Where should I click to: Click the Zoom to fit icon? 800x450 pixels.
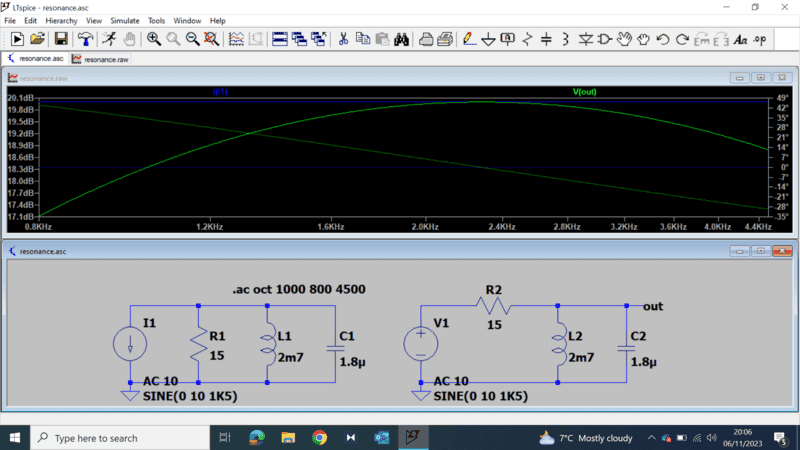[211, 39]
